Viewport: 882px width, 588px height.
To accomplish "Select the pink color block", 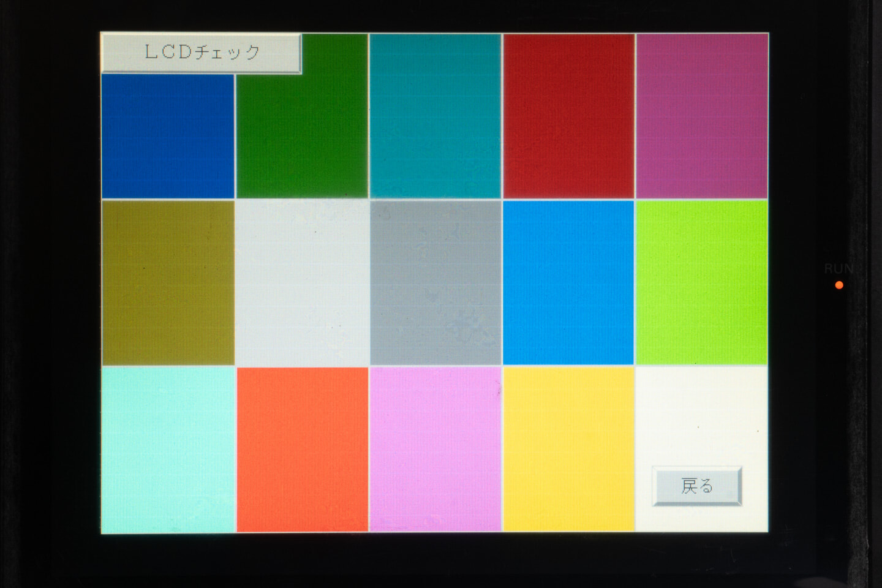I will coord(435,450).
